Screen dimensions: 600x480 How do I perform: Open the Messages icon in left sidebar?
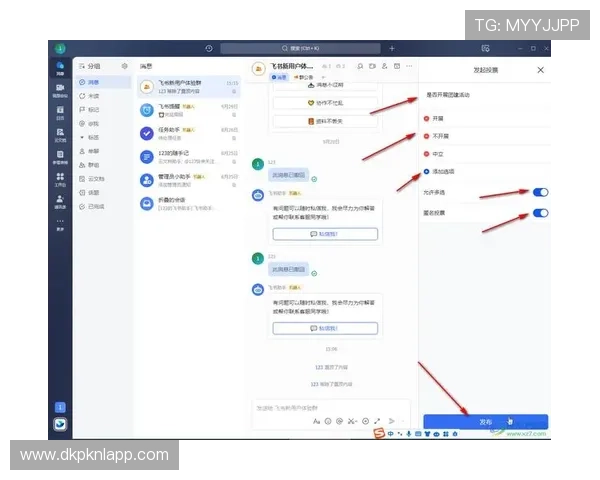pyautogui.click(x=60, y=68)
